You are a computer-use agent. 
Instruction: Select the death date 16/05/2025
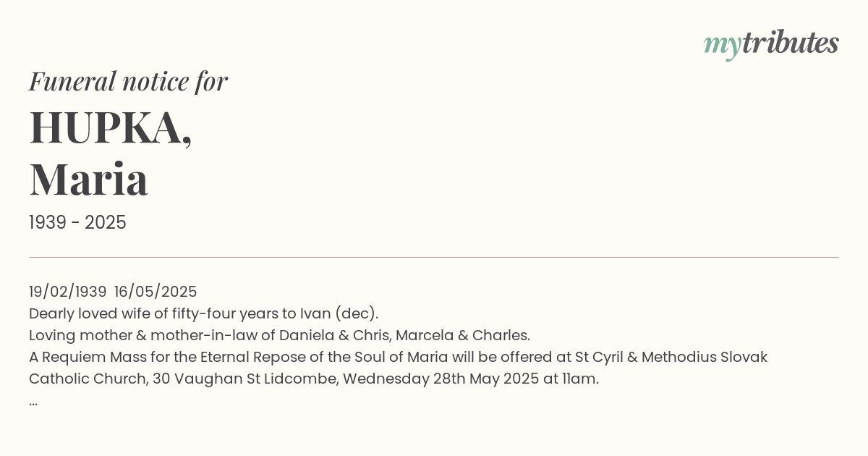tap(156, 292)
